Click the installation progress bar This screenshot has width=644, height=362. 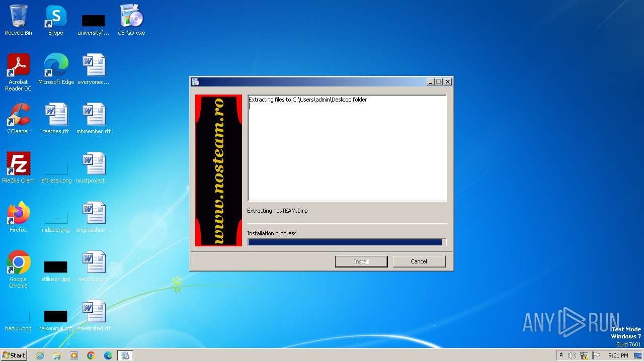pyautogui.click(x=347, y=242)
